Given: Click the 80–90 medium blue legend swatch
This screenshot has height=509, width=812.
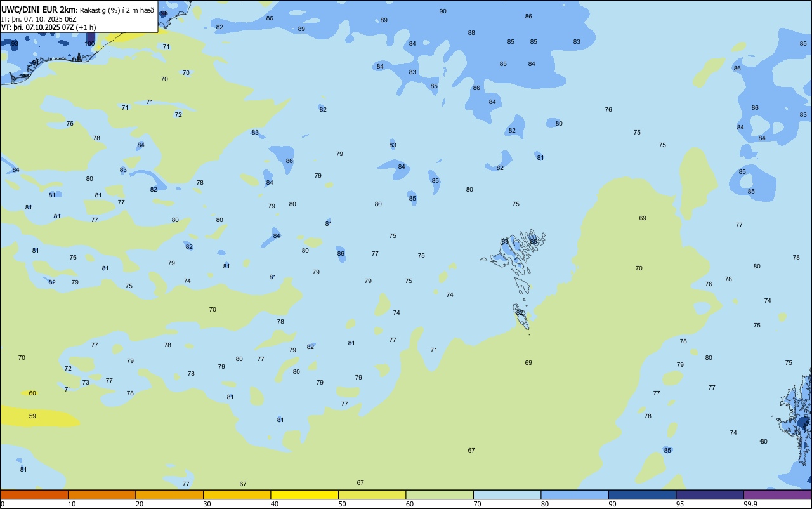Looking at the screenshot, I should point(575,494).
